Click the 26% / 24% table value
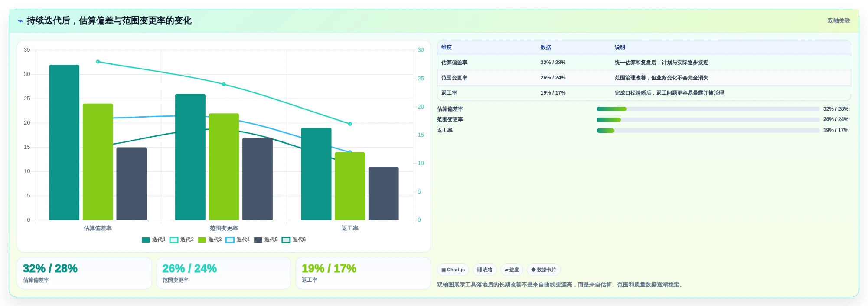 553,78
